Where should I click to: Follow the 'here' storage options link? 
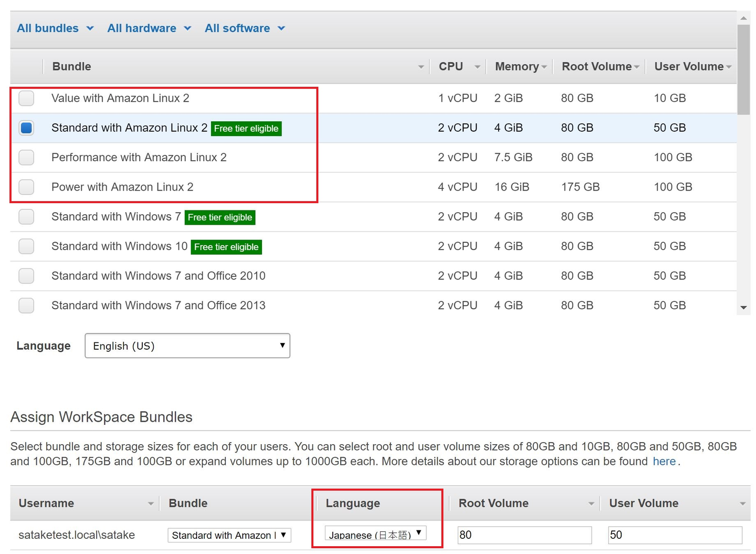664,462
